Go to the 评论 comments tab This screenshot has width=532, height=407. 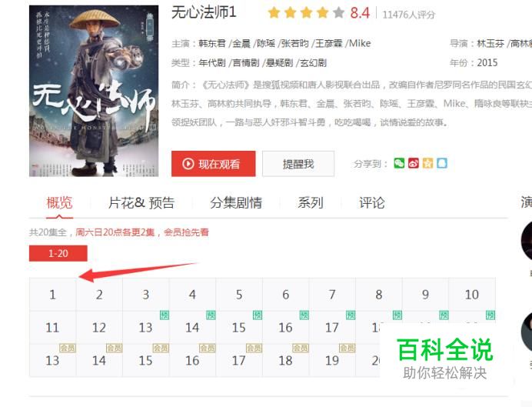[372, 202]
